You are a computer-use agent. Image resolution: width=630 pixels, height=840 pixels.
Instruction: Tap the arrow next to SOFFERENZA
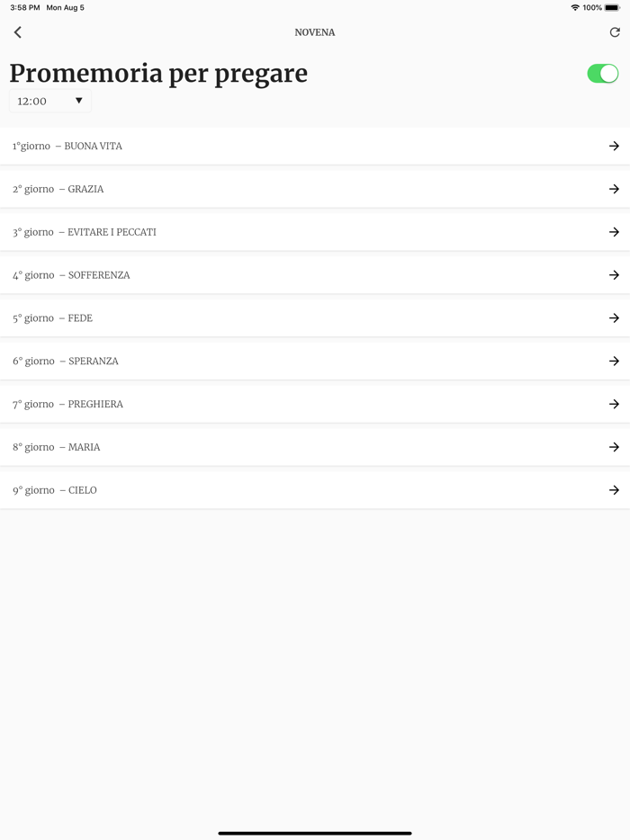(x=614, y=275)
